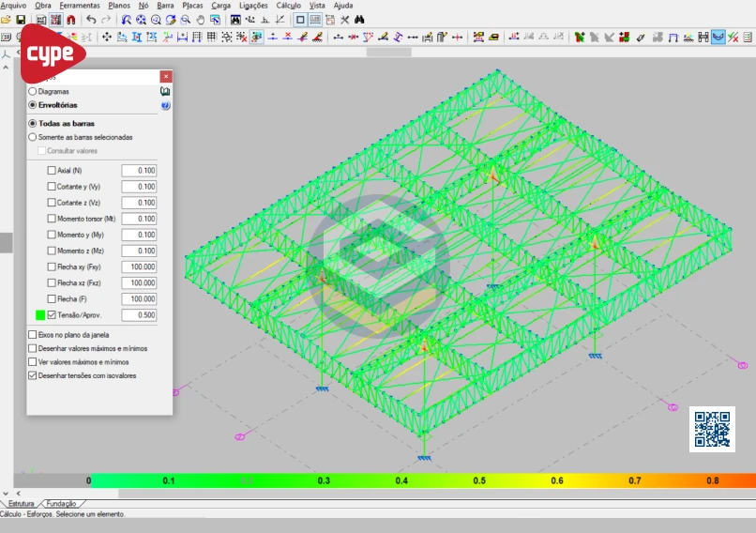Enable the Axial (N) checkbox
The height and width of the screenshot is (533, 756).
(52, 171)
